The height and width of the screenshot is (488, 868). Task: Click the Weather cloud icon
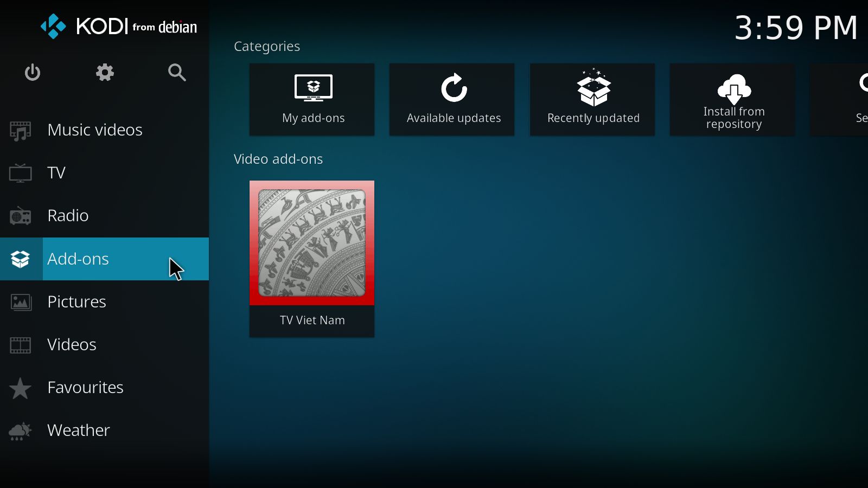pyautogui.click(x=21, y=431)
